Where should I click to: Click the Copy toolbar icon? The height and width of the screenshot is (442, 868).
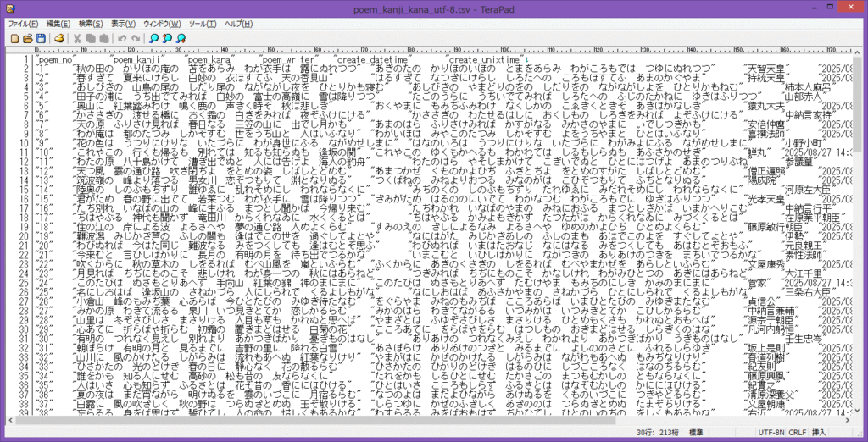click(x=91, y=38)
